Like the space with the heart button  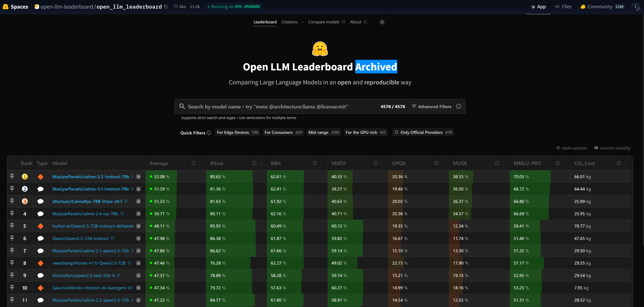coord(180,7)
